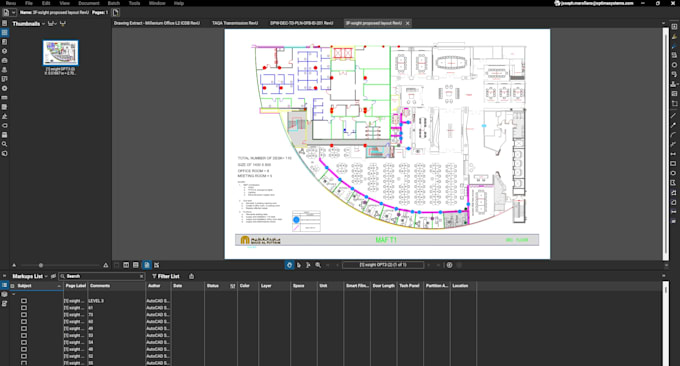The image size is (680, 366).
Task: Select the Cloud tool in right toolbar
Action: coord(673,193)
